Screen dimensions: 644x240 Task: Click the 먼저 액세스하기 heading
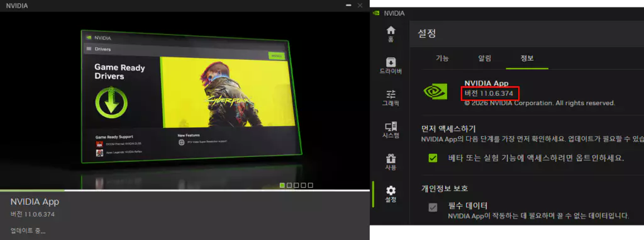click(x=448, y=129)
